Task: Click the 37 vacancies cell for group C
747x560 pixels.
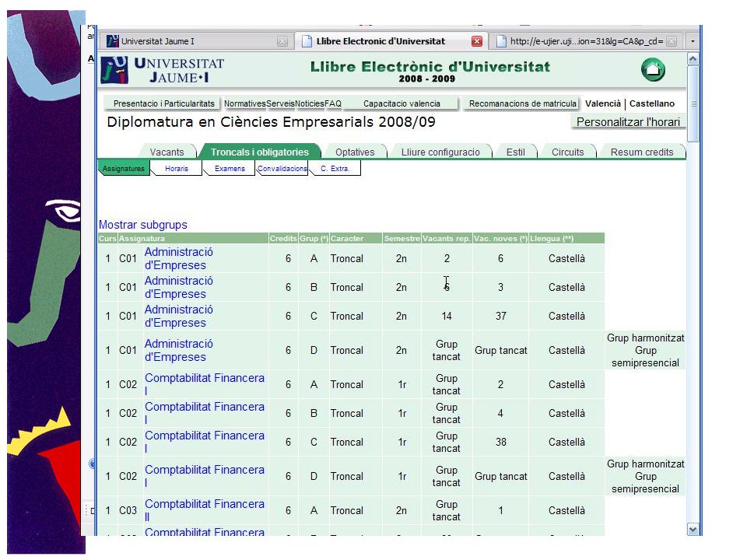Action: 500,317
